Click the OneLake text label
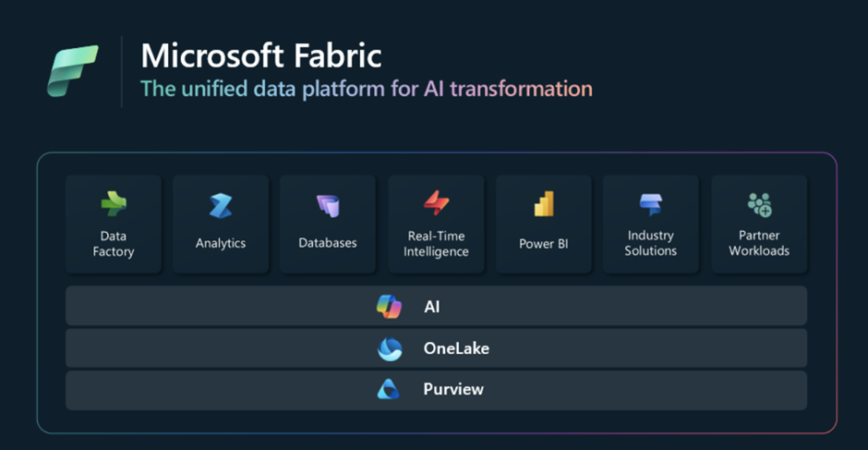 point(456,349)
